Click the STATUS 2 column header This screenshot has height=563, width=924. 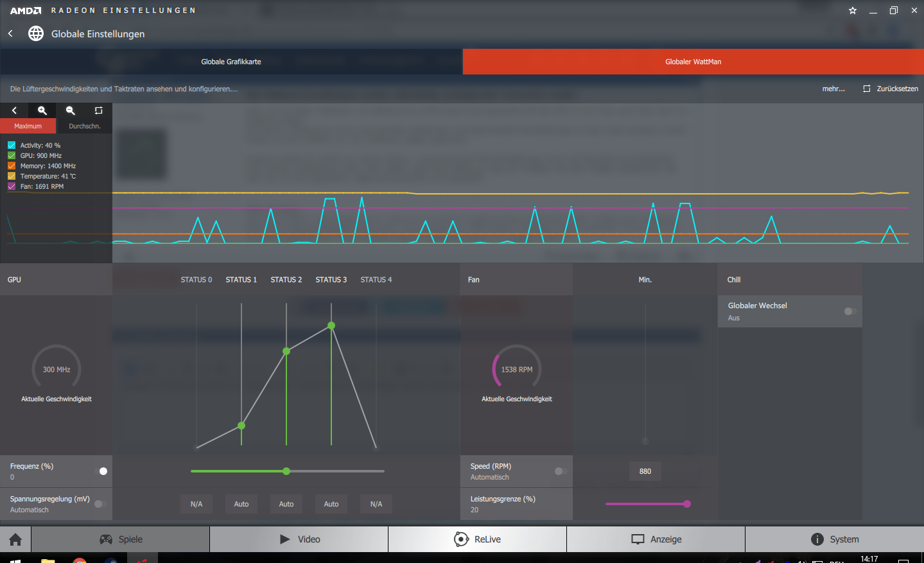[286, 280]
